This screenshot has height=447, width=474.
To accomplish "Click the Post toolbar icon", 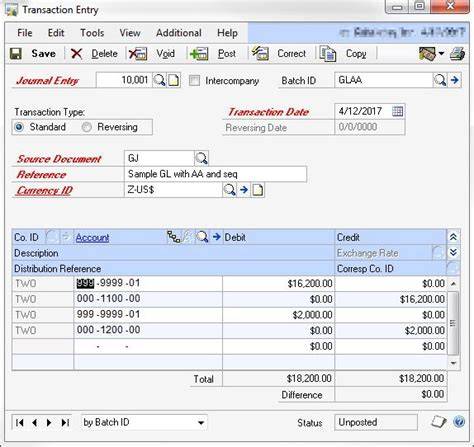I will (x=199, y=54).
